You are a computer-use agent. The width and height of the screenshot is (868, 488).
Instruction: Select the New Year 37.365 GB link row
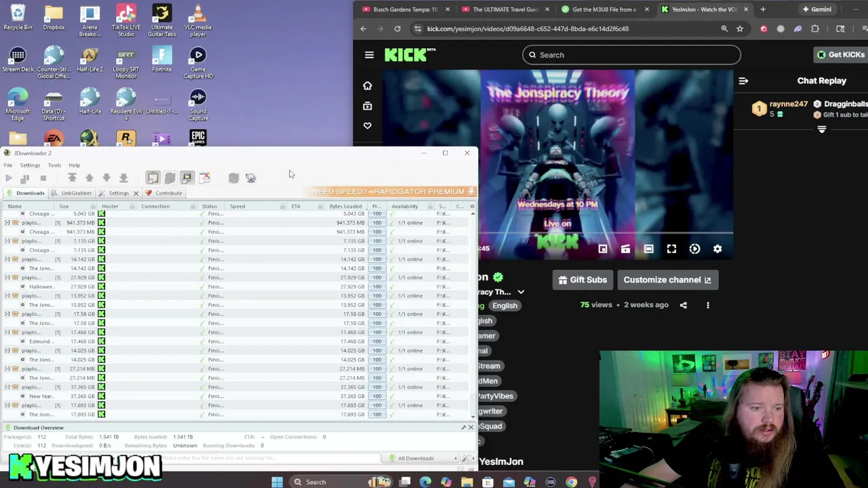pos(234,396)
